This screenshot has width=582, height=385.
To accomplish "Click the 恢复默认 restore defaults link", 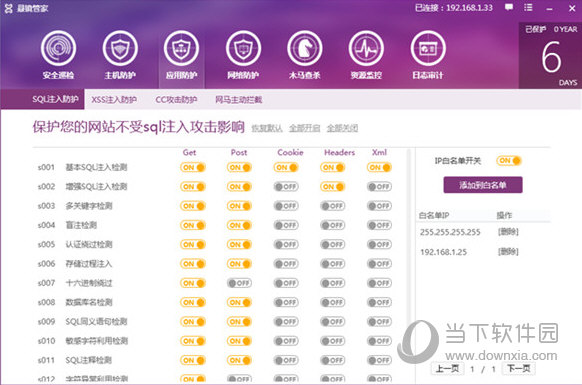I will click(x=267, y=128).
